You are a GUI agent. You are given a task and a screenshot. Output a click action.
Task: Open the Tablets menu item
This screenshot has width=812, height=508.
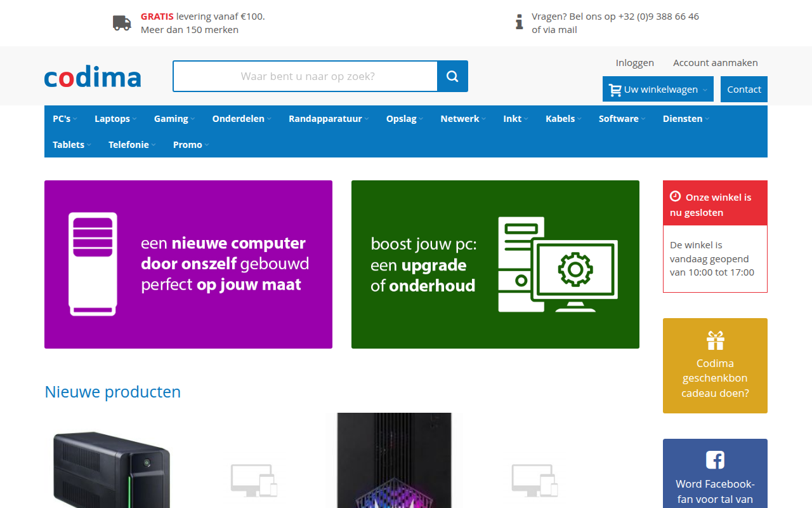(72, 145)
